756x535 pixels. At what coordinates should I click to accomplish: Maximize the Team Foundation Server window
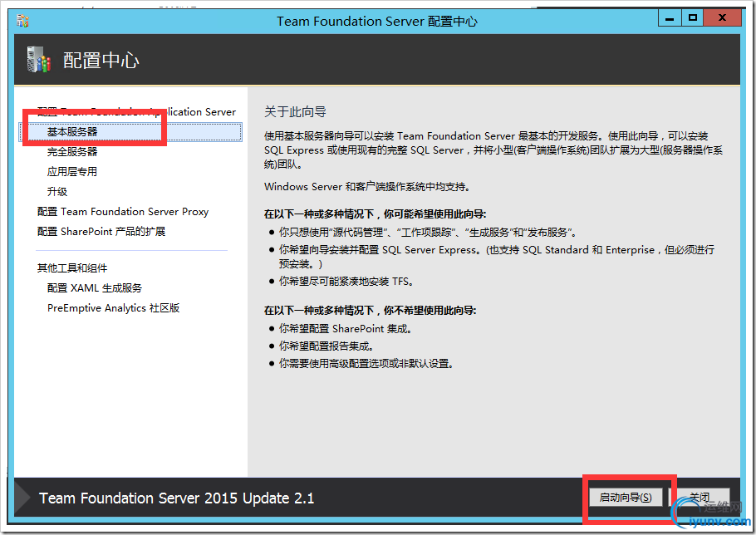693,18
